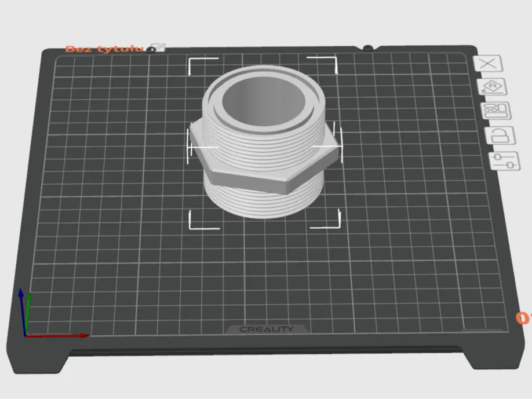Select the threaded pipe fitting model
Viewport: 532px width, 399px height.
(x=264, y=142)
